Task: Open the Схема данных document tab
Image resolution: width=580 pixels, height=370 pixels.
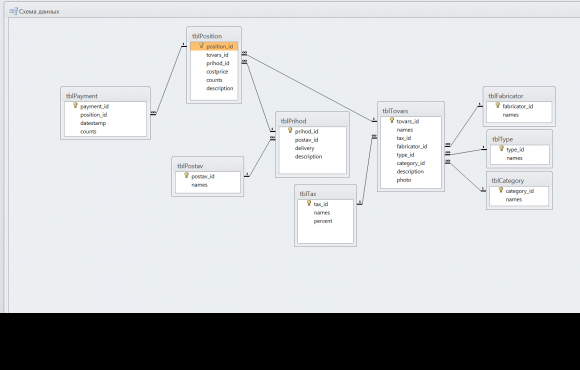Action: (34, 11)
